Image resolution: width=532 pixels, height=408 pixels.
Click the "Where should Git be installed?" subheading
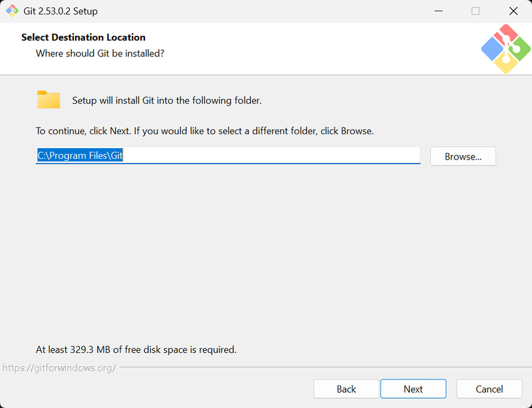click(100, 52)
